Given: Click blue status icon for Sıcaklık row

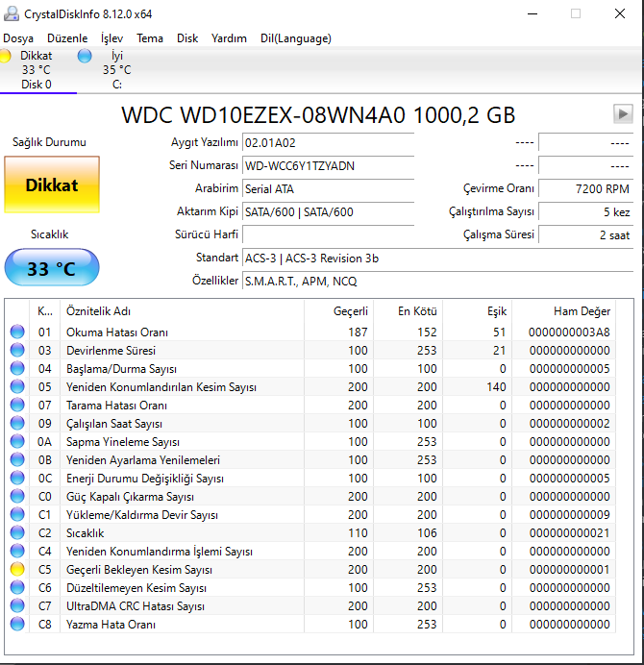Looking at the screenshot, I should 17,532.
